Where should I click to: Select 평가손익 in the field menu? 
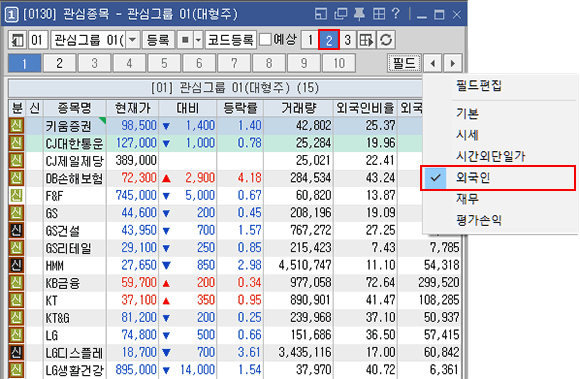(x=479, y=221)
